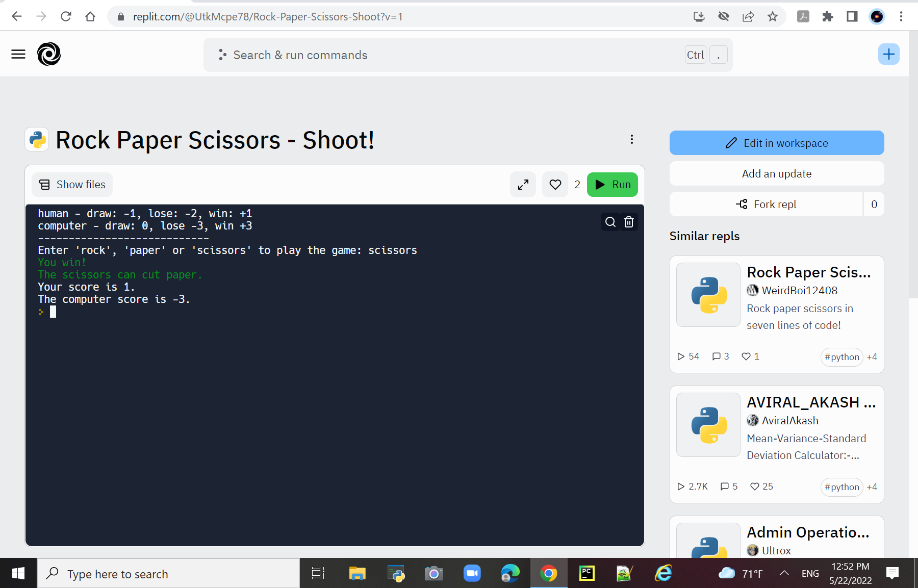Open Python IDLE from taskbar

[396, 573]
